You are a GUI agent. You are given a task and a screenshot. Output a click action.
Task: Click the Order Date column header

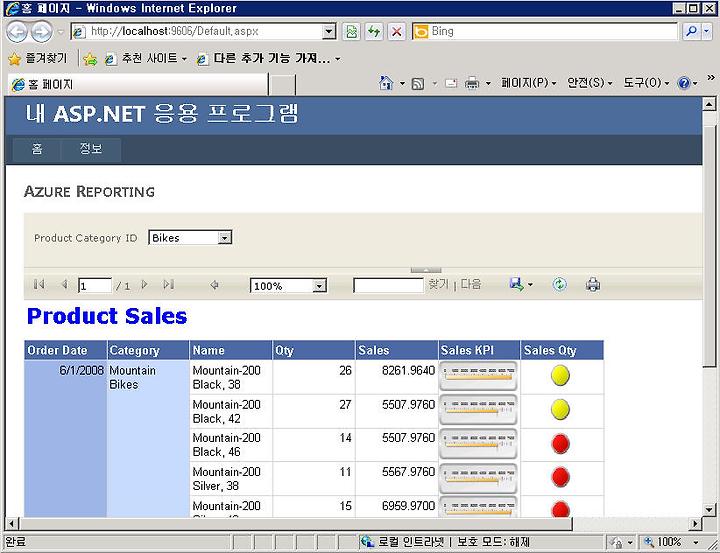pyautogui.click(x=65, y=350)
